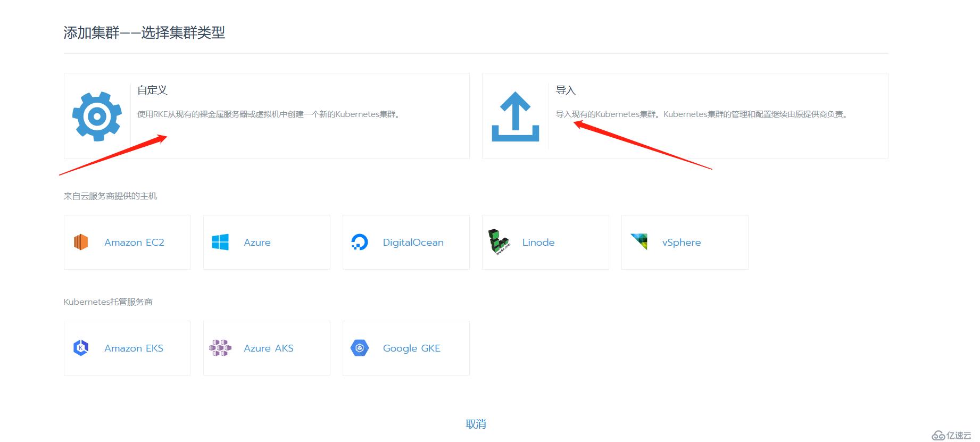Click the 添加集群——选择集群类型 page title

tap(144, 32)
